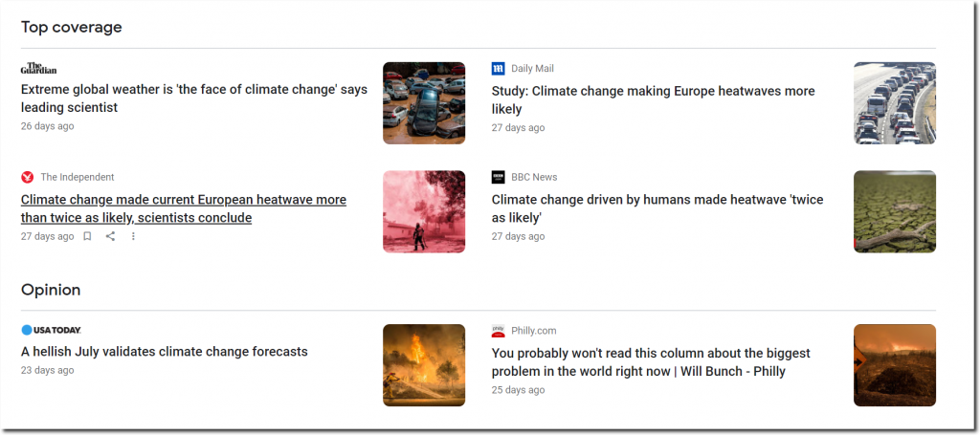The width and height of the screenshot is (980, 435).
Task: Open the Guardian extreme global weather headline
Action: tap(193, 98)
